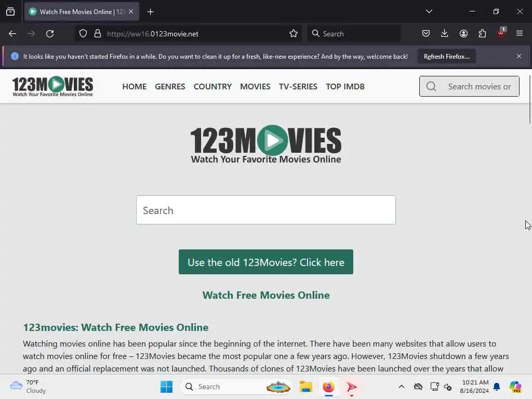The height and width of the screenshot is (399, 532).
Task: Bookmark this page with the star
Action: pyautogui.click(x=294, y=34)
